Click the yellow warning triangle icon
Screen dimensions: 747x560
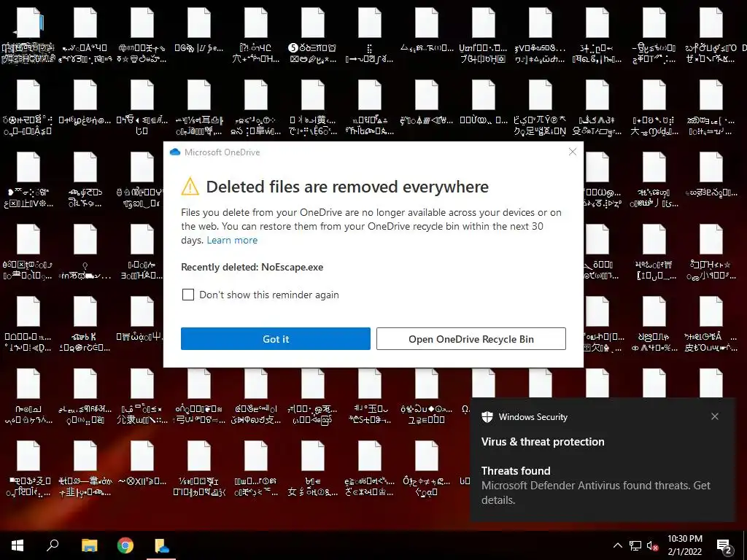(x=190, y=187)
